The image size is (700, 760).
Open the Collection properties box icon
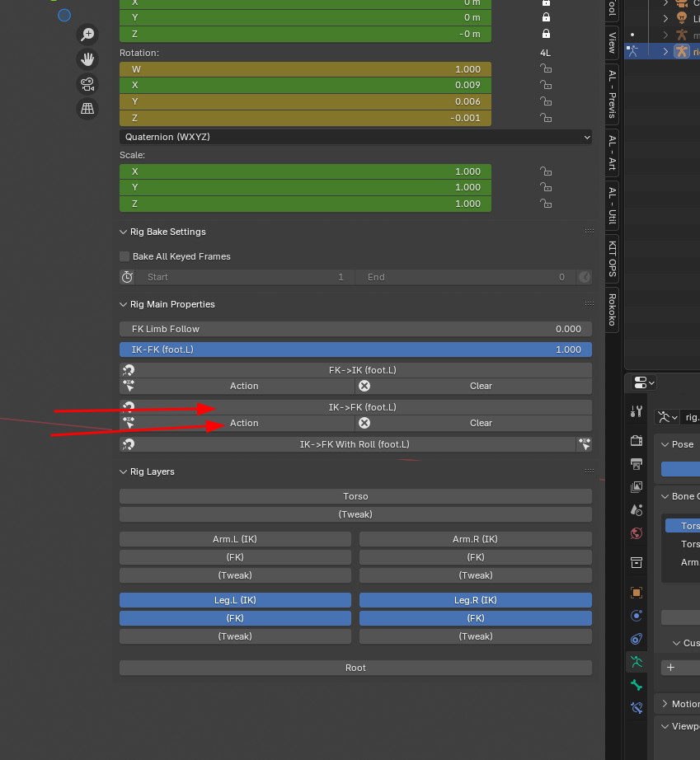[x=637, y=562]
